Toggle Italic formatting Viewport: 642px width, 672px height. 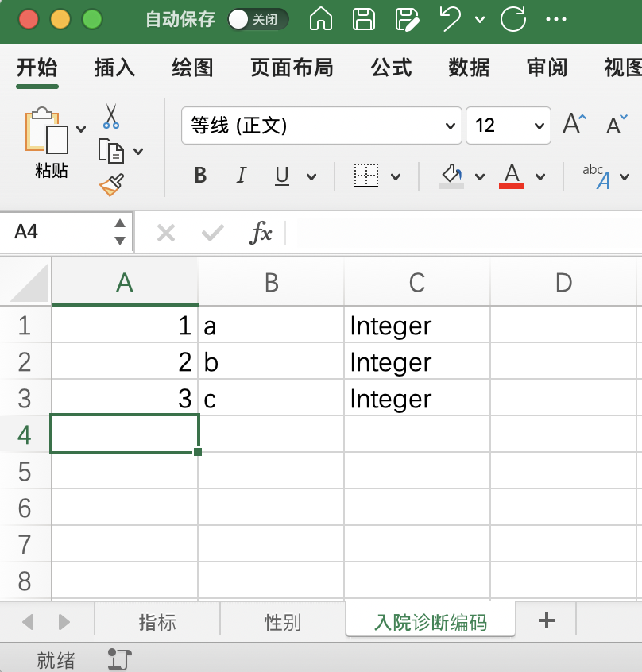point(242,176)
